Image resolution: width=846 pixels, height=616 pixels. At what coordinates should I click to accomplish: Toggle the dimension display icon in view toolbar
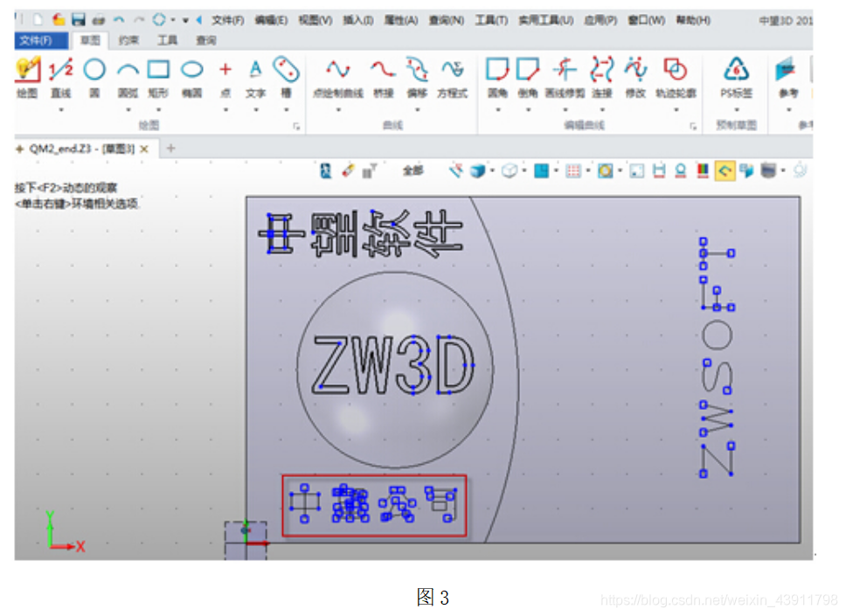[x=659, y=171]
